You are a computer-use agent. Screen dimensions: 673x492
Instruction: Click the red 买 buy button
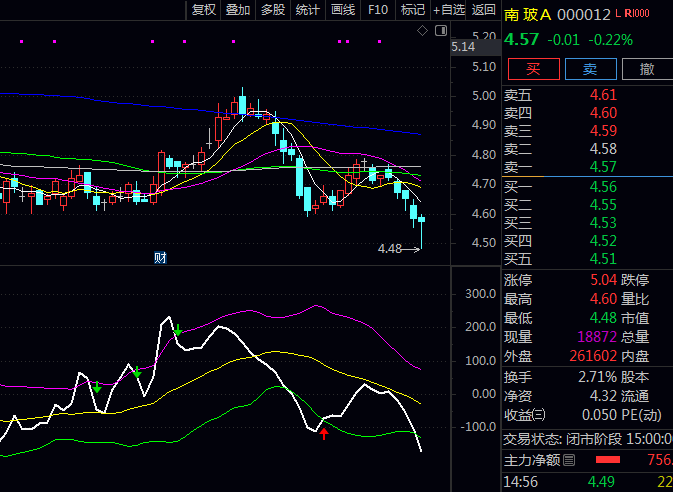coord(534,69)
